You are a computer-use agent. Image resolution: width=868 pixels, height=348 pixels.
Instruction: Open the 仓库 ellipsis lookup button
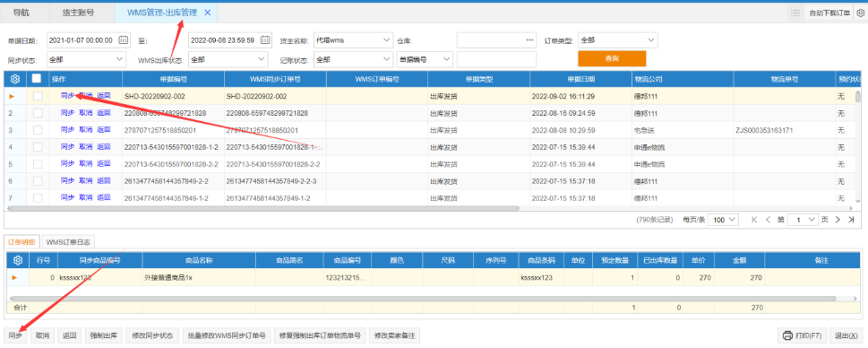click(529, 39)
